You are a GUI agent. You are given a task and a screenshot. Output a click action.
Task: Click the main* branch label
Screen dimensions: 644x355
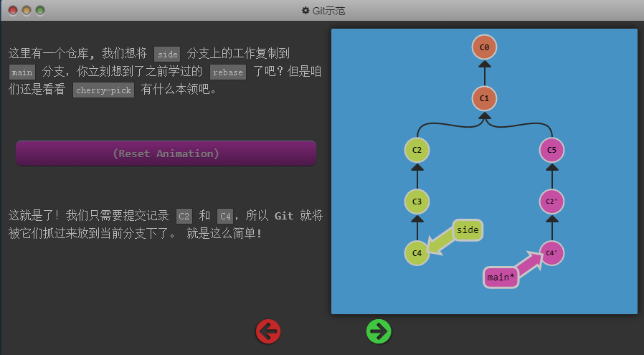coord(501,278)
